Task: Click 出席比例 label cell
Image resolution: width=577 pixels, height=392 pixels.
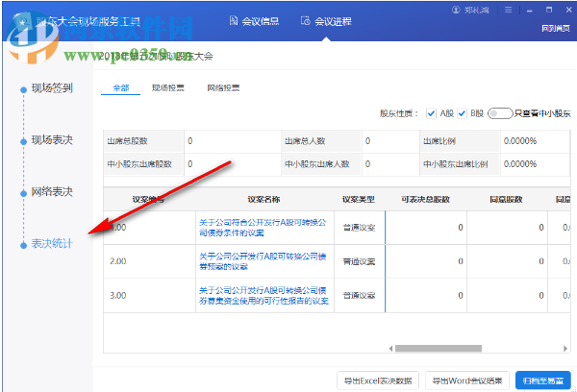Action: [460, 141]
